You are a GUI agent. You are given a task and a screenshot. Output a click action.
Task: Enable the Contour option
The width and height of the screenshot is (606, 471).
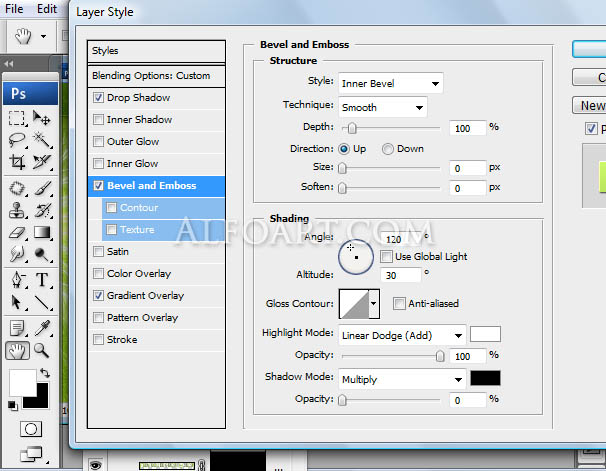(x=111, y=208)
